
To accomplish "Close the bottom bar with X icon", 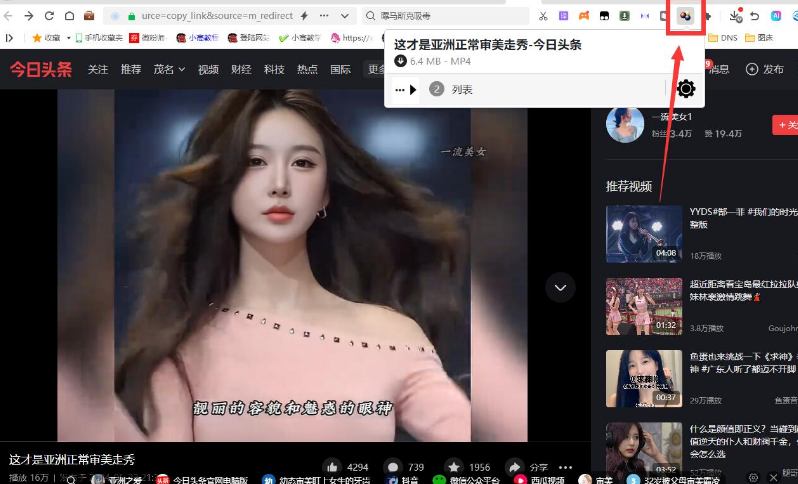I will 773,478.
